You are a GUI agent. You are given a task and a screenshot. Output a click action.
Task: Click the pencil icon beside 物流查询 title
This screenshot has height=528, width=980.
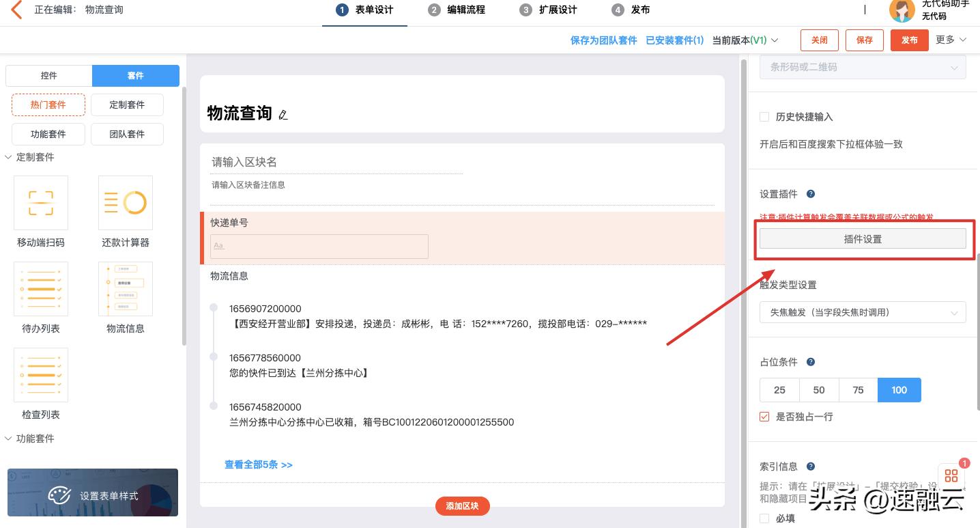click(x=283, y=116)
